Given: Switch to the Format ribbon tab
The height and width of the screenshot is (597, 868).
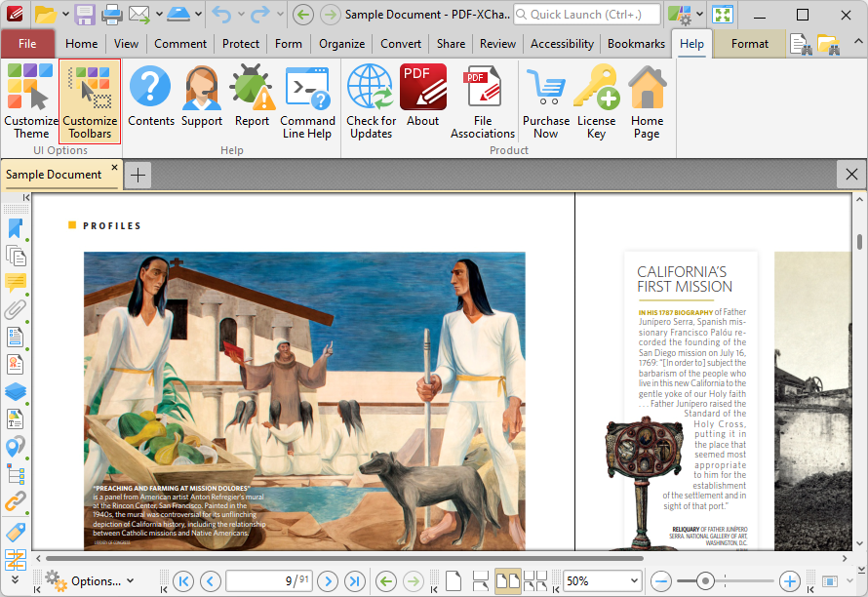Looking at the screenshot, I should pos(750,44).
